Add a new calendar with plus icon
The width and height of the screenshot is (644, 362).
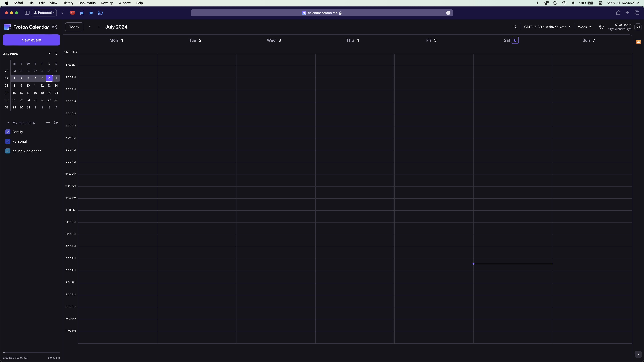(48, 123)
